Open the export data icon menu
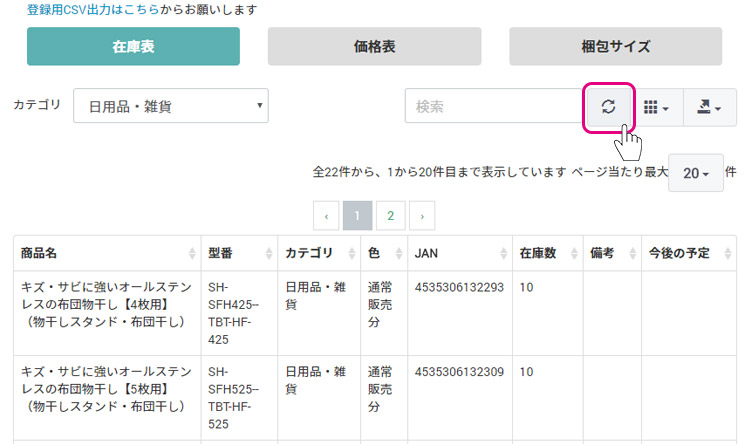 coord(709,107)
